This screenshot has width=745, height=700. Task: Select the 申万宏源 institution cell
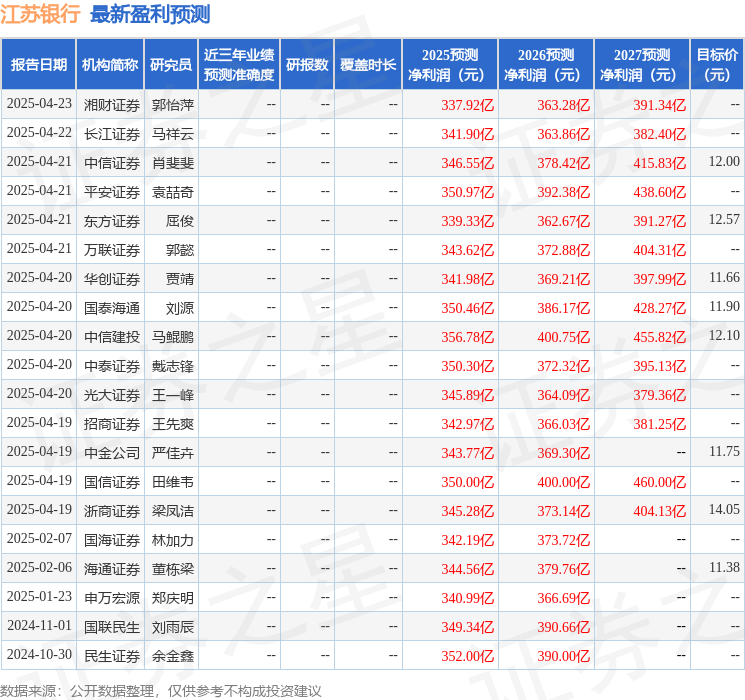[x=112, y=598]
